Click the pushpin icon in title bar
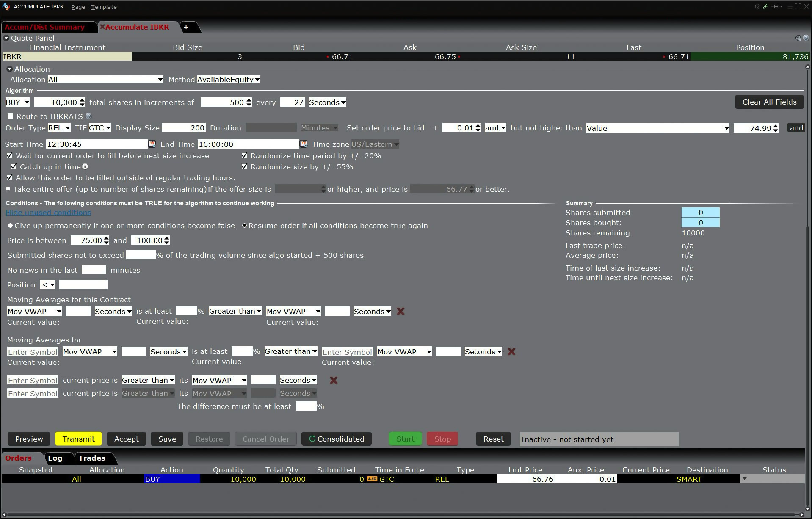This screenshot has width=812, height=519. pos(776,6)
